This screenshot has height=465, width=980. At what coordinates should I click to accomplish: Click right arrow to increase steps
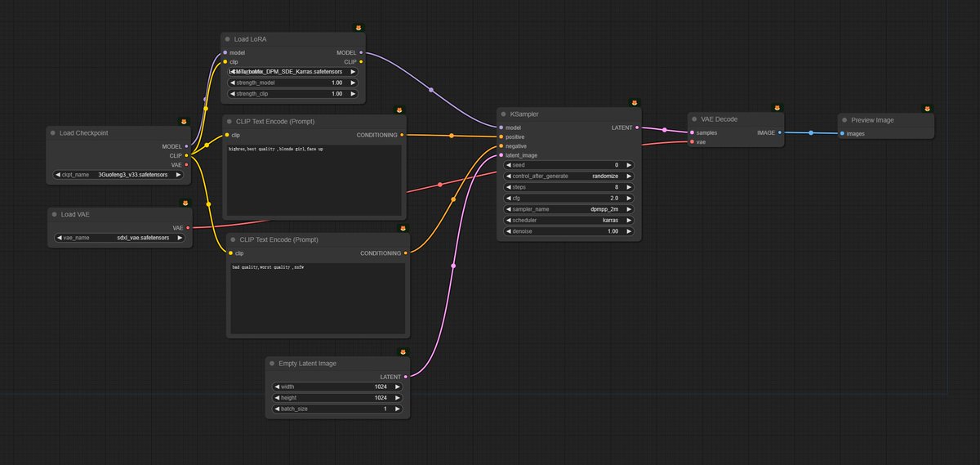point(630,187)
